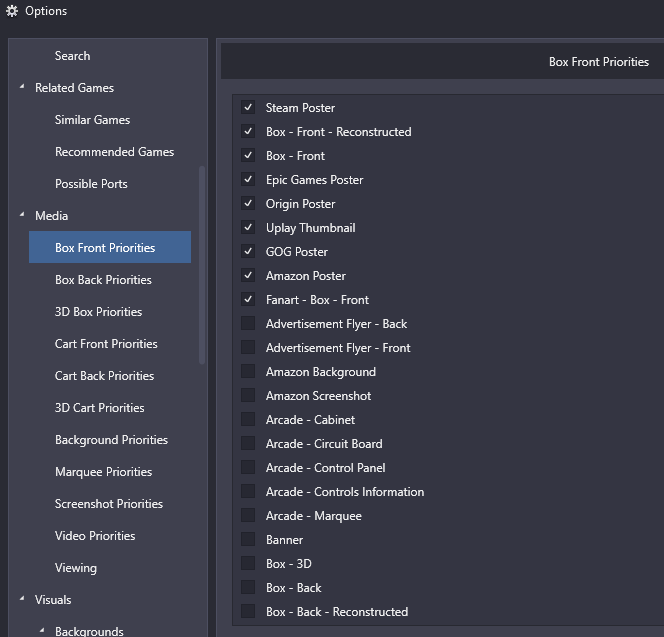This screenshot has width=664, height=637.
Task: Tick the Box - 3D checkbox
Action: (x=248, y=563)
